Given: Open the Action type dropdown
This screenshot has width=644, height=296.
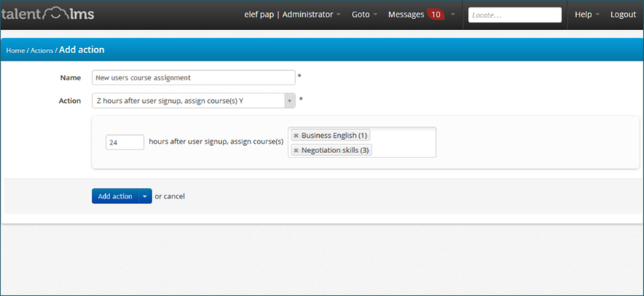Looking at the screenshot, I should [x=193, y=101].
